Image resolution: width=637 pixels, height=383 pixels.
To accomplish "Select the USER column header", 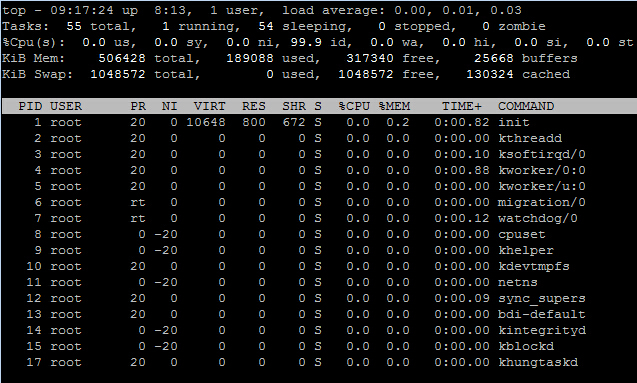I will 66,106.
